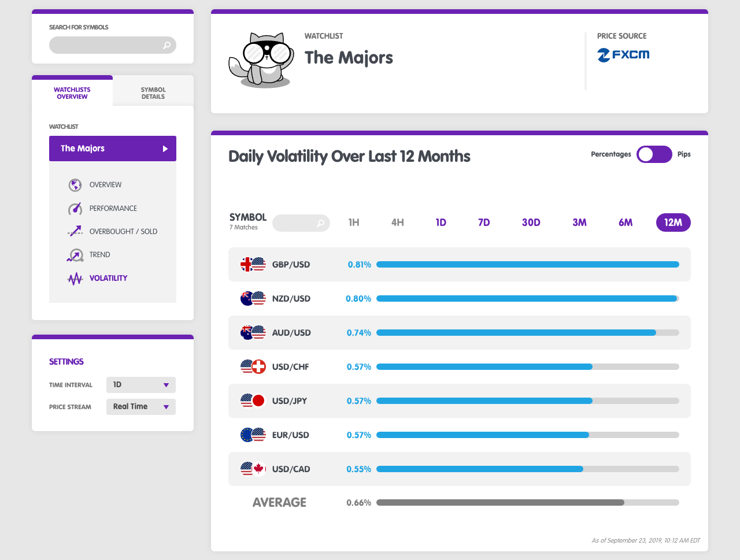The image size is (740, 560).
Task: Click the EUR/USD symbol name
Action: 291,435
